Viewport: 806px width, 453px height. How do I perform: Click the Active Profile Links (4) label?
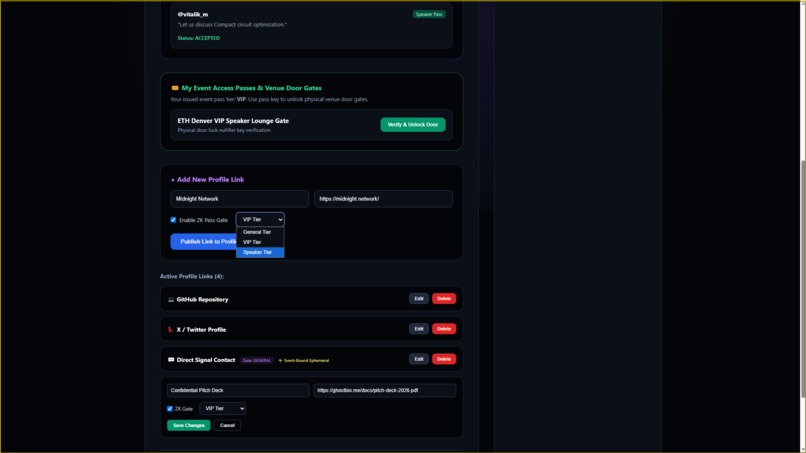192,277
